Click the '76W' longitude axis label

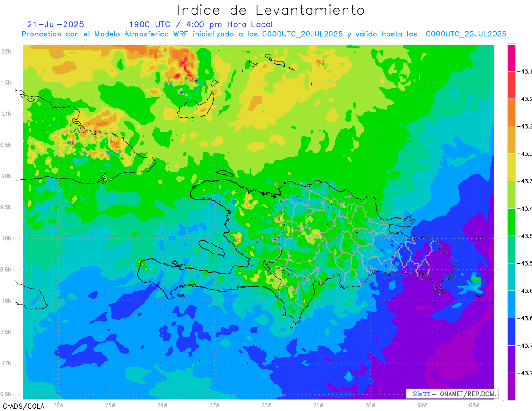58,405
